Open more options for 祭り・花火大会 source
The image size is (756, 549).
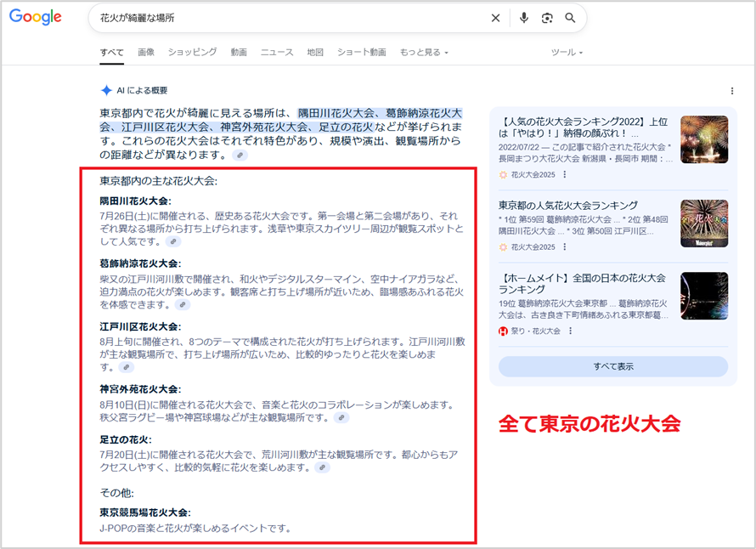[570, 331]
